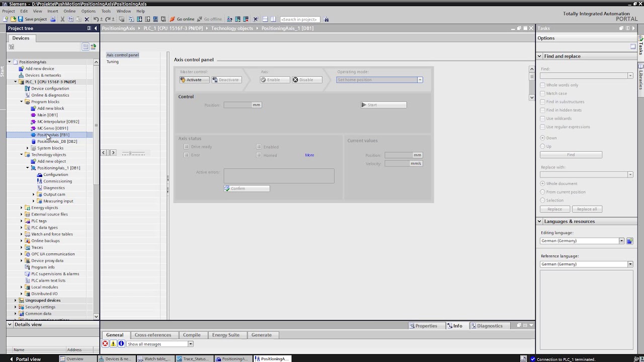The image size is (644, 362).
Task: Open the Project menu
Action: click(x=9, y=11)
